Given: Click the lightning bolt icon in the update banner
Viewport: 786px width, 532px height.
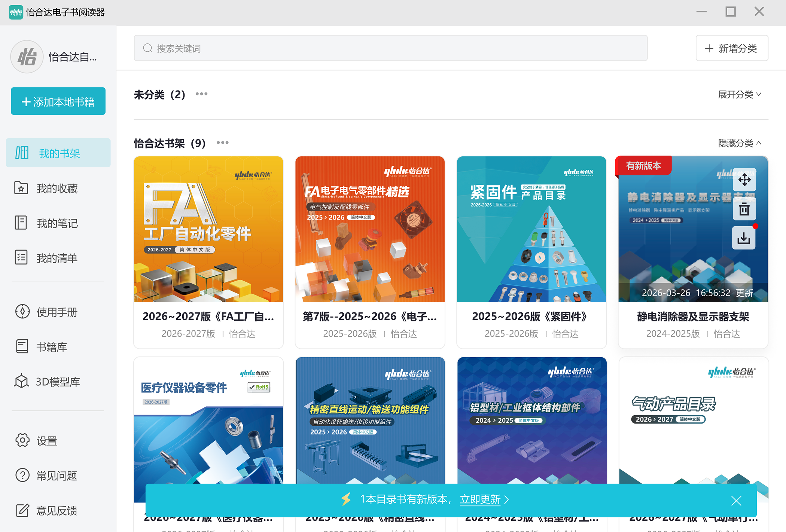Looking at the screenshot, I should tap(346, 499).
